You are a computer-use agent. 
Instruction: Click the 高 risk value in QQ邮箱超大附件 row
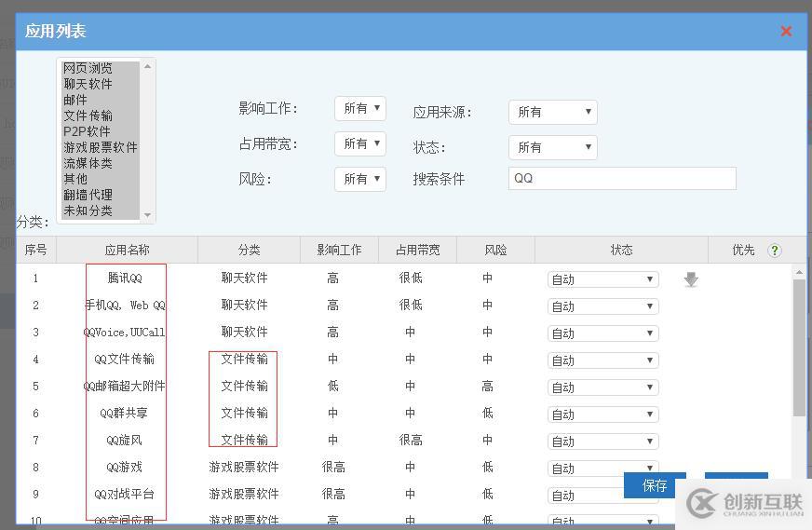(x=487, y=386)
